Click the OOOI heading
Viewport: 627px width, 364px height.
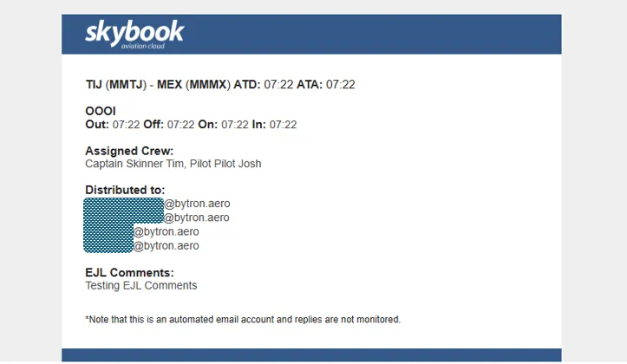[101, 112]
